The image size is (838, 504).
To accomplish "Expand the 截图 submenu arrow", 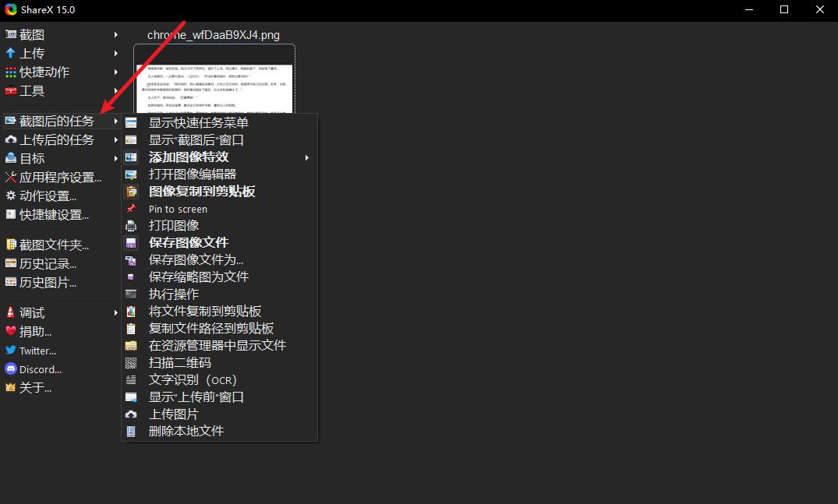I will point(115,35).
